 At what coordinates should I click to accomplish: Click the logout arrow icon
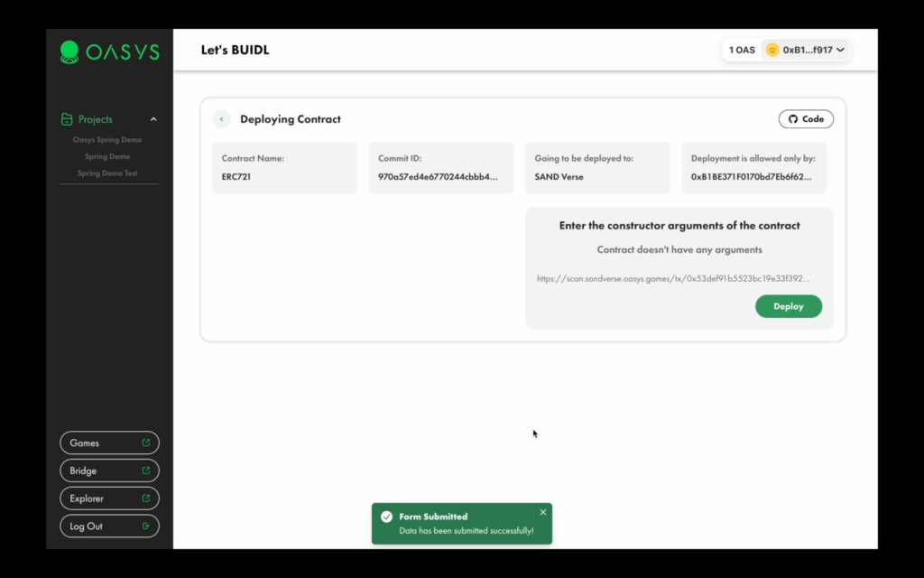tap(145, 526)
